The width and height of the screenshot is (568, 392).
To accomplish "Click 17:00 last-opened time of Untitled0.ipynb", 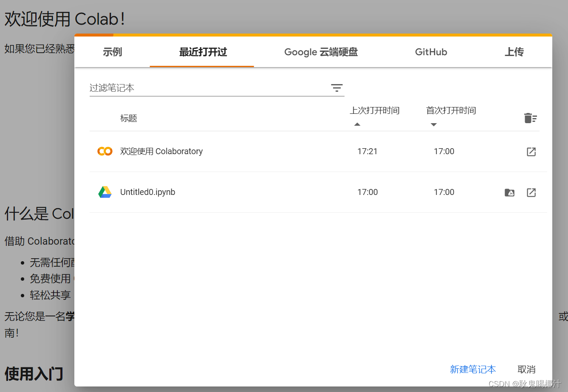I will click(x=367, y=192).
